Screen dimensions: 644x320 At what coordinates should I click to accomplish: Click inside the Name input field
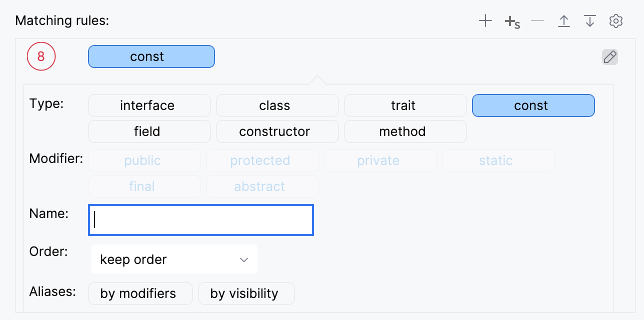coord(200,220)
